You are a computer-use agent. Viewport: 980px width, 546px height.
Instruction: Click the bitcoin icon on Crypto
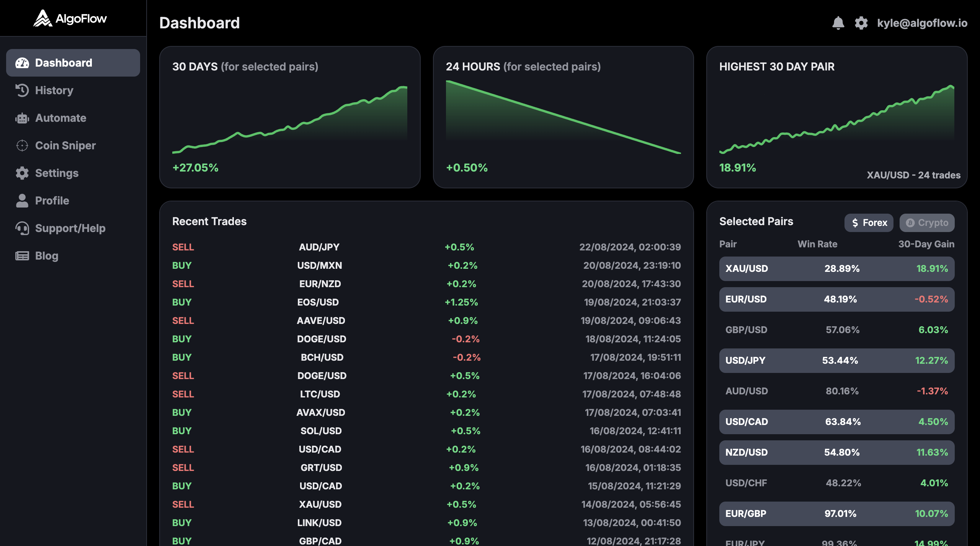click(x=910, y=223)
